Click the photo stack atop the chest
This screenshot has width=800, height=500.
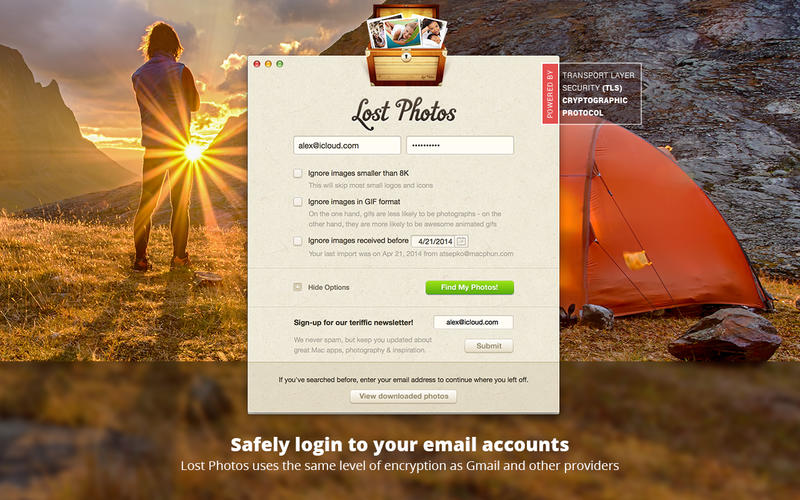[x=407, y=32]
